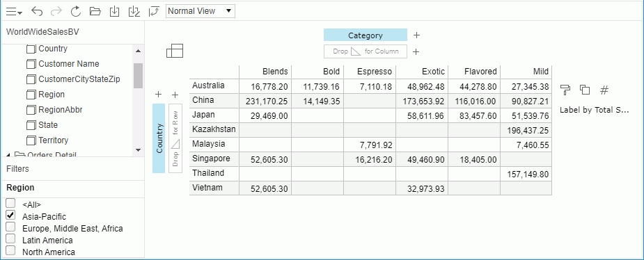Select the Customer Name field icon
This screenshot has width=644, height=260.
pyautogui.click(x=31, y=65)
